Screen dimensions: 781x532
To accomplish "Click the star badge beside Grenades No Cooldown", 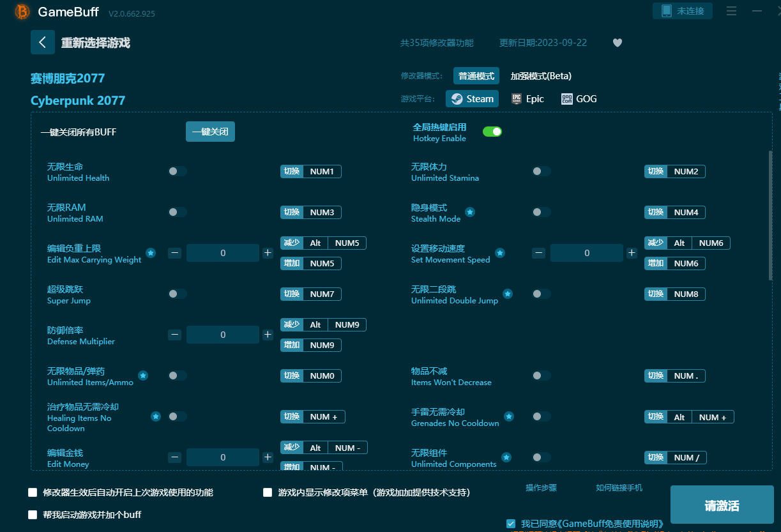I will 509,416.
